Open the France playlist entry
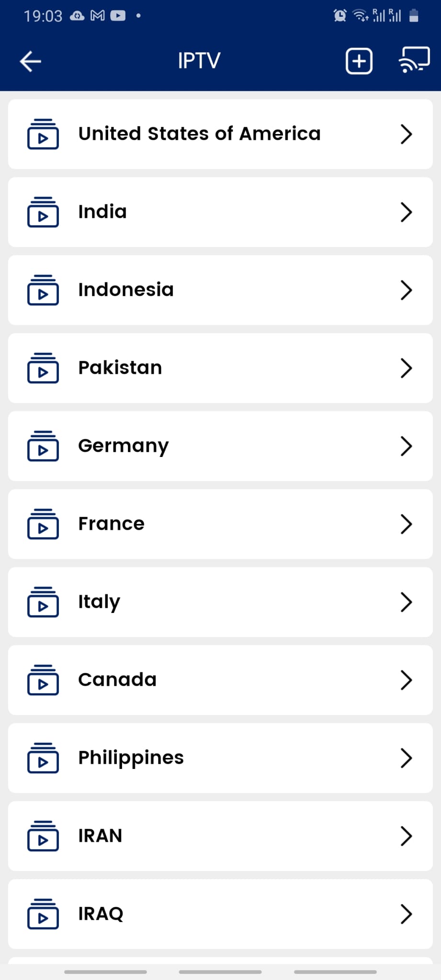Image resolution: width=441 pixels, height=980 pixels. point(111,524)
